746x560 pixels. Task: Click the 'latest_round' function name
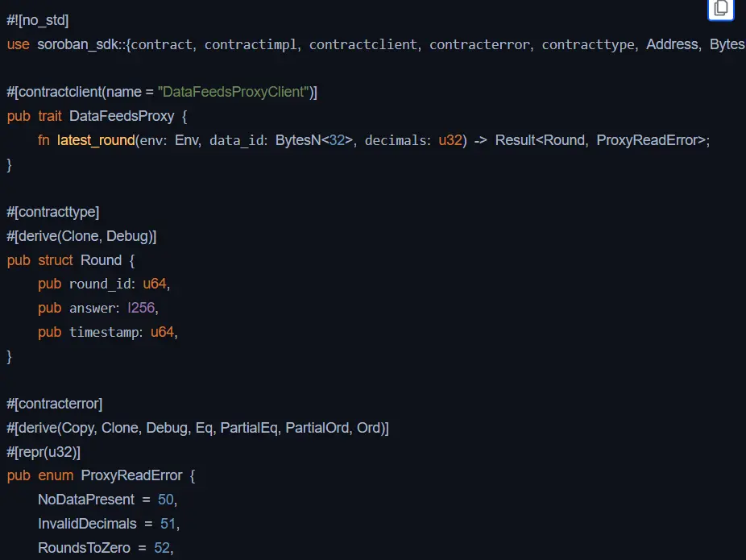pos(96,140)
